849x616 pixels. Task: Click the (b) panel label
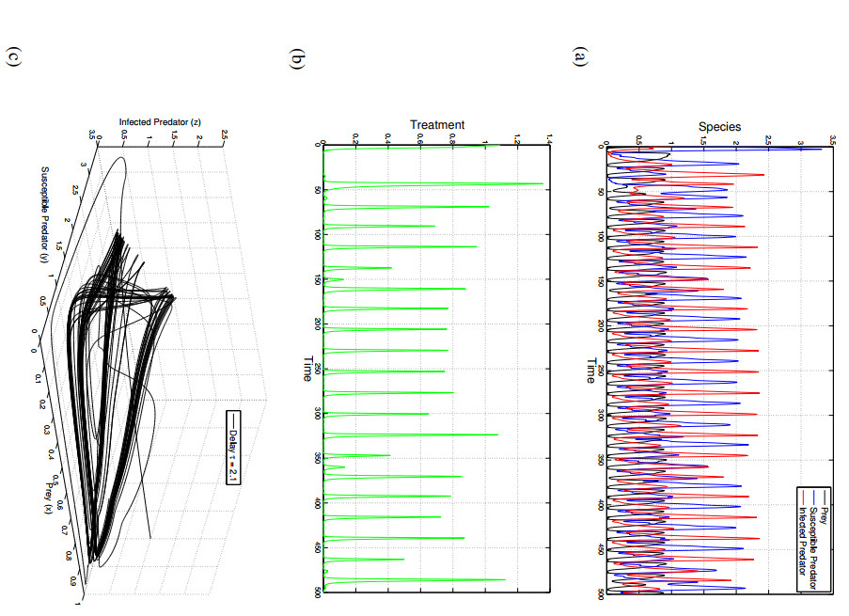[297, 57]
